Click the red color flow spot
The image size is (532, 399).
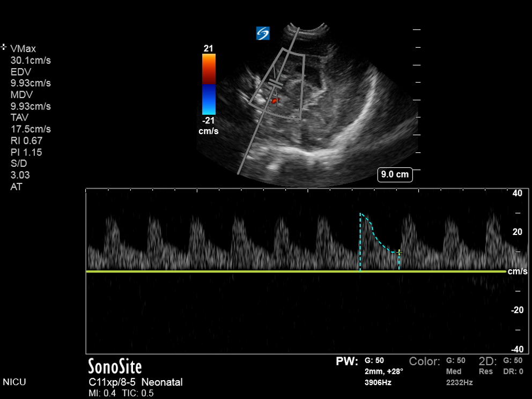coord(274,100)
